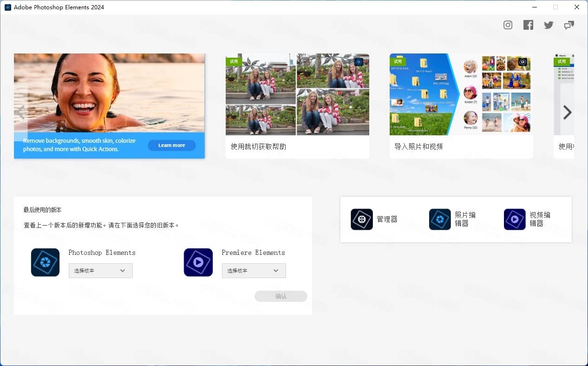Click the 管理器 label
Viewport: 588px width, 366px height.
coord(387,220)
